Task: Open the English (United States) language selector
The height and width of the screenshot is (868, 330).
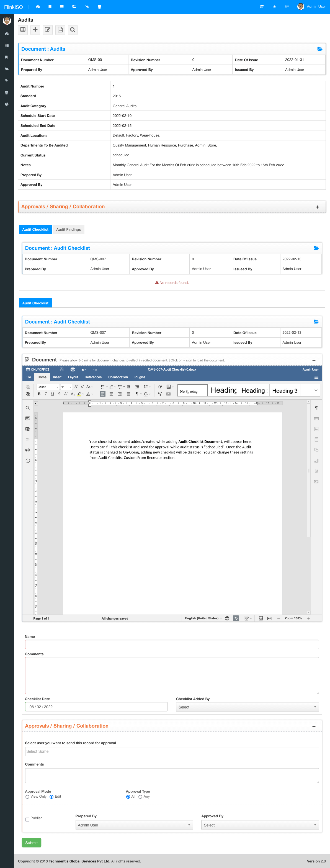Action: (x=203, y=618)
